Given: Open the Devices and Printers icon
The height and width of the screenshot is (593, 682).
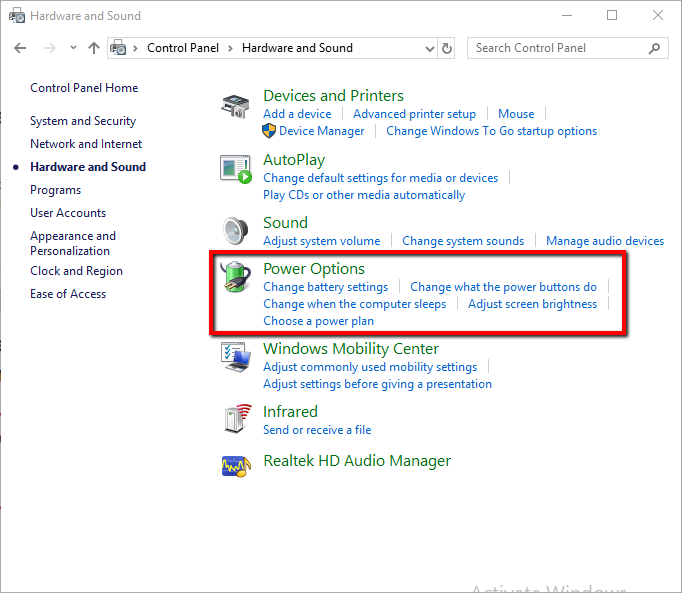Looking at the screenshot, I should 235,107.
